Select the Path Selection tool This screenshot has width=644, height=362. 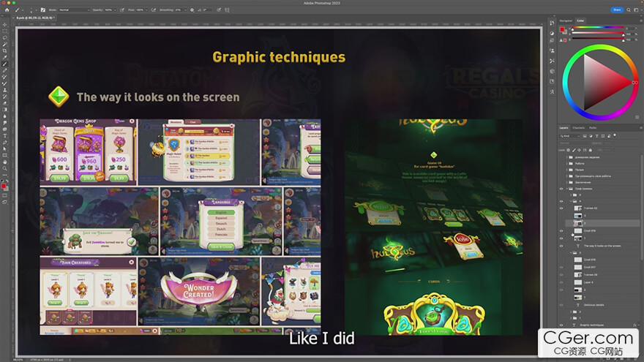pos(5,149)
